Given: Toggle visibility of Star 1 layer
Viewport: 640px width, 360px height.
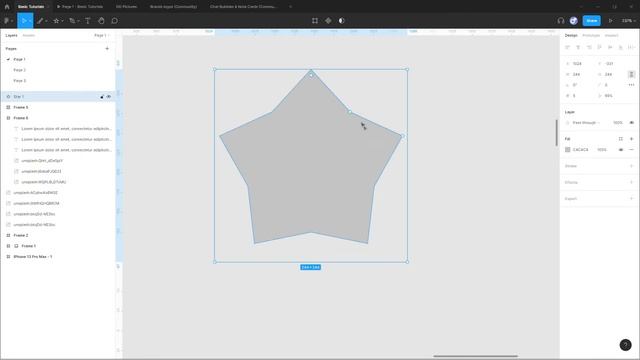Looking at the screenshot, I should tap(109, 97).
